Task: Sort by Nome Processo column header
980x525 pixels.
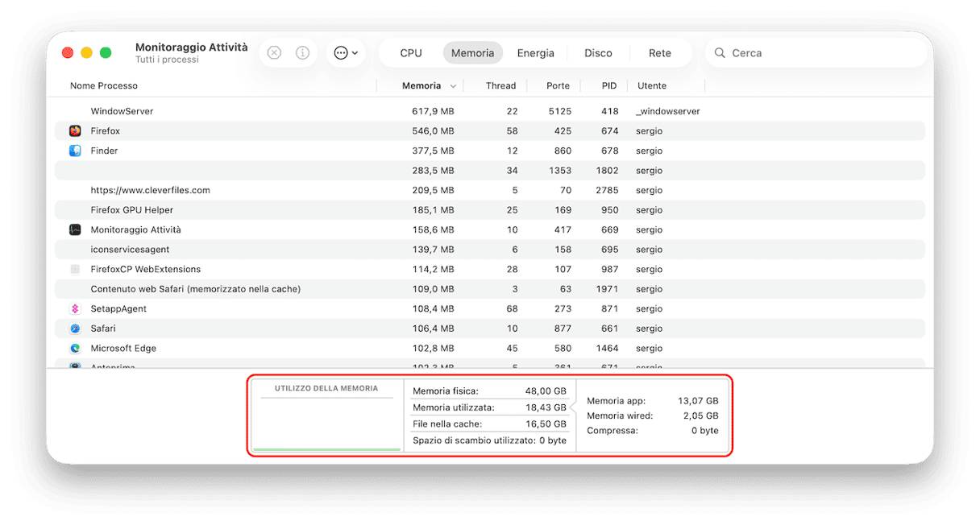Action: pyautogui.click(x=104, y=85)
